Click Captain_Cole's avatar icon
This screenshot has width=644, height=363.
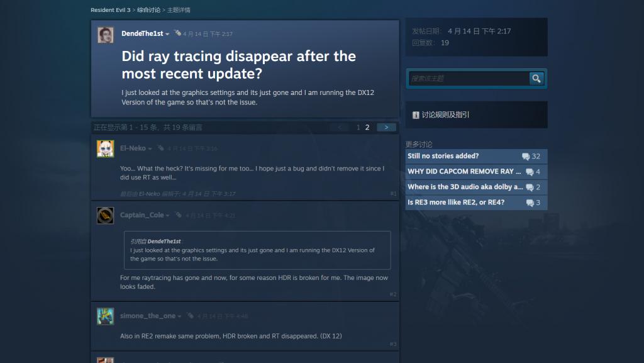pyautogui.click(x=105, y=216)
